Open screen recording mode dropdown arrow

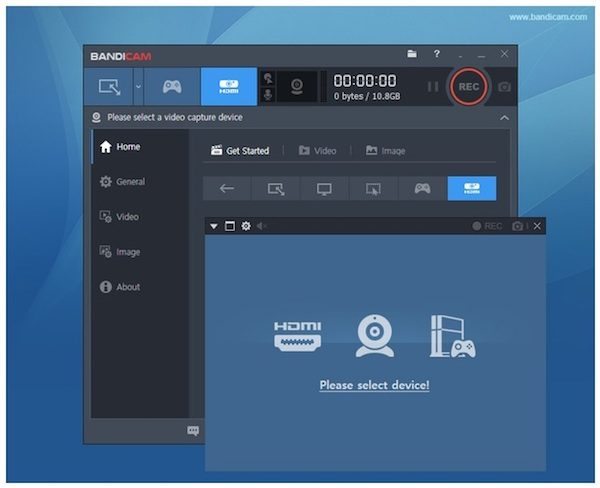tap(138, 87)
